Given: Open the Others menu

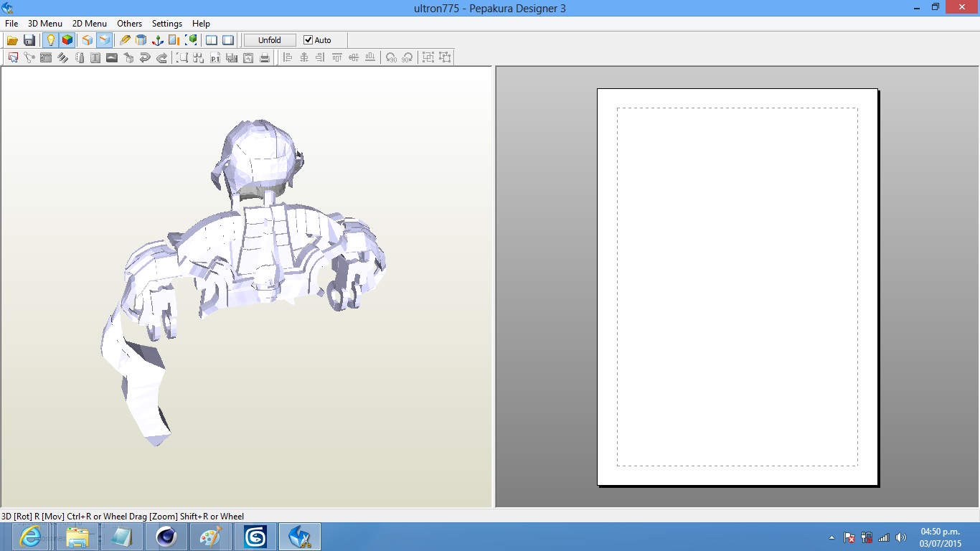Looking at the screenshot, I should (130, 24).
